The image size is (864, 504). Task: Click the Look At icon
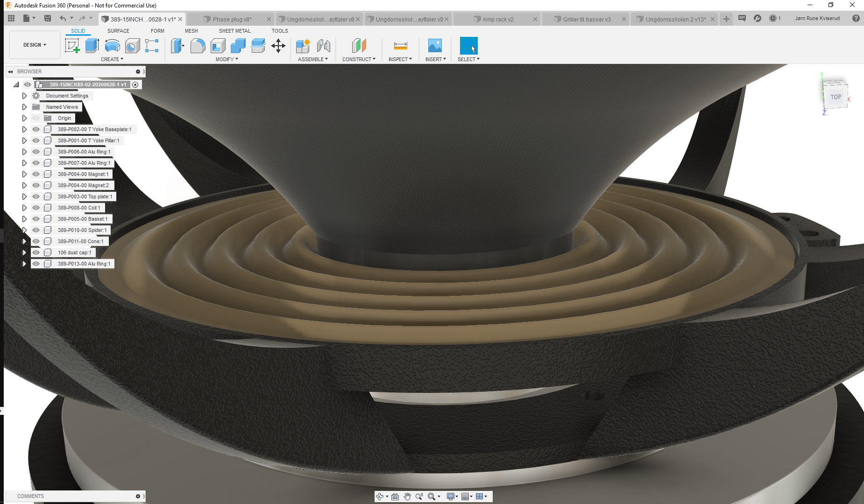tap(395, 497)
